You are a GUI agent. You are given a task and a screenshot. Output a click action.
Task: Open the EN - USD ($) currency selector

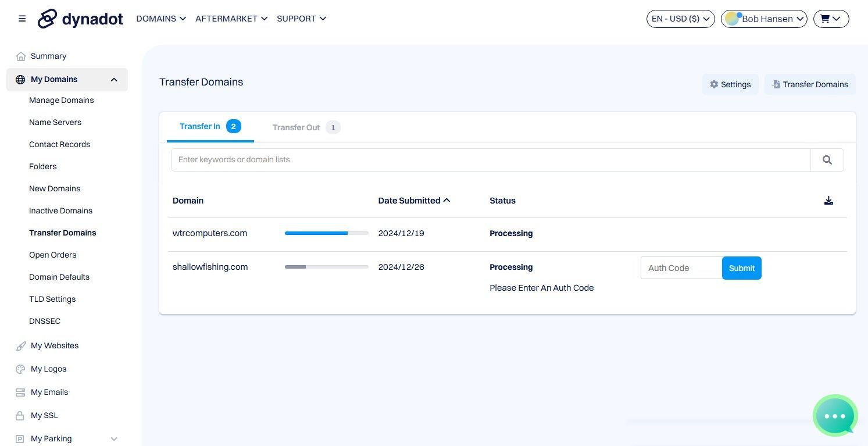tap(681, 19)
